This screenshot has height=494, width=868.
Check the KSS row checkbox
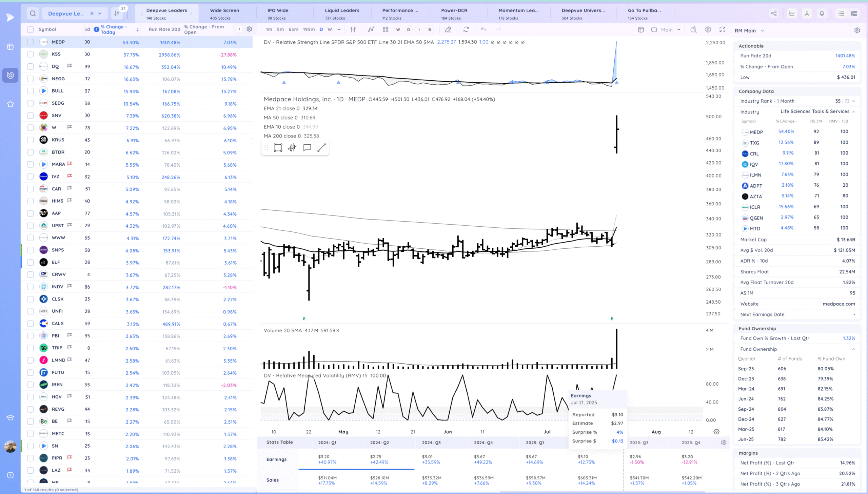31,54
